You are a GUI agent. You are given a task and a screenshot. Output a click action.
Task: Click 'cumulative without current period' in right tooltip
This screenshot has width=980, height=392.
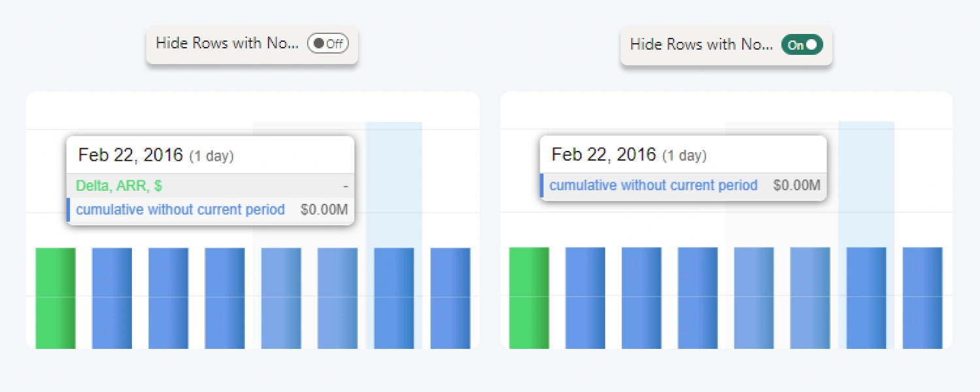tap(653, 186)
